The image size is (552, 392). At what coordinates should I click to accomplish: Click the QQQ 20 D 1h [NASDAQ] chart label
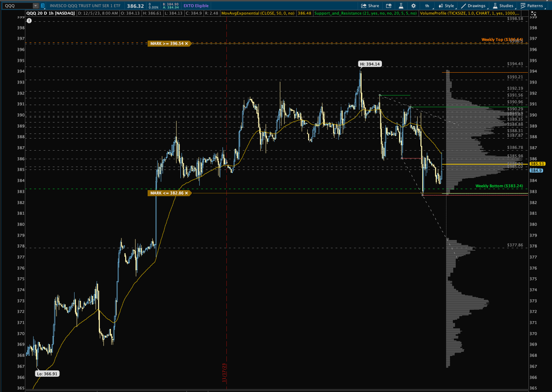tap(51, 13)
